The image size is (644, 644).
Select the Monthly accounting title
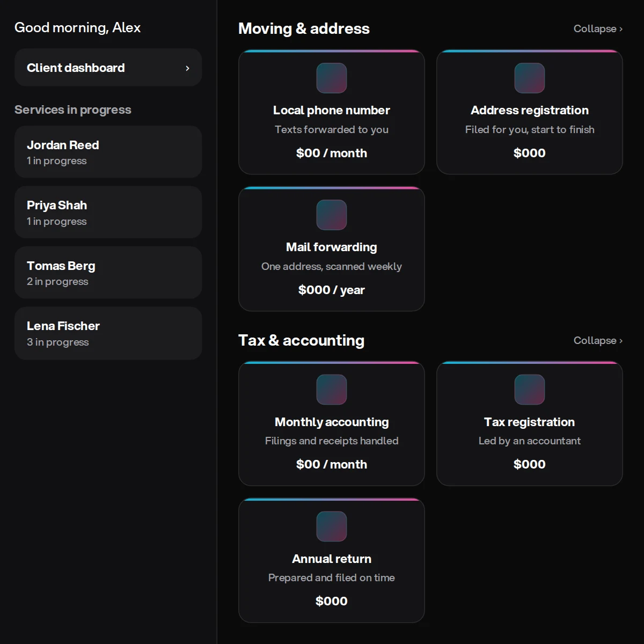click(332, 422)
